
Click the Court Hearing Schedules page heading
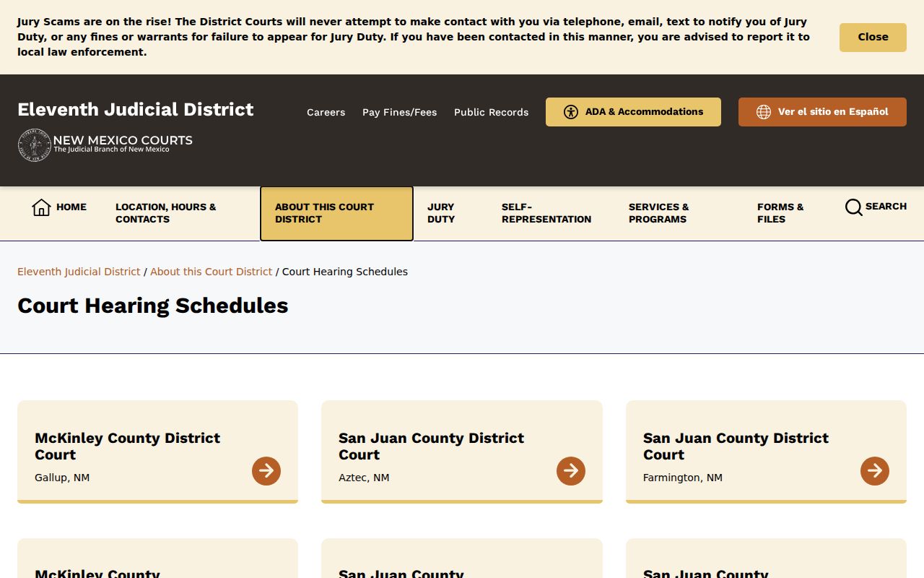pyautogui.click(x=153, y=306)
